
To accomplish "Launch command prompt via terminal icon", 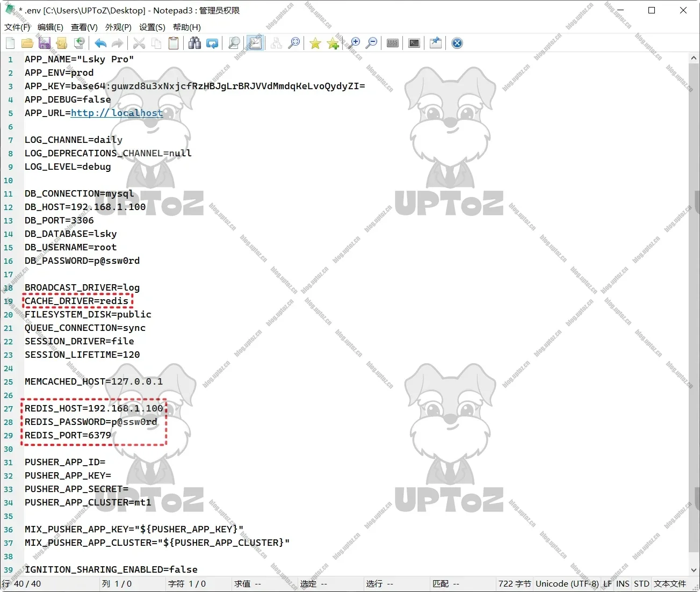I will tap(414, 44).
